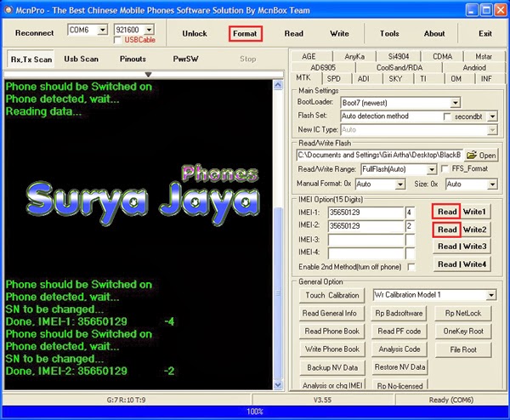Open the COM6 port dropdown

(x=103, y=30)
